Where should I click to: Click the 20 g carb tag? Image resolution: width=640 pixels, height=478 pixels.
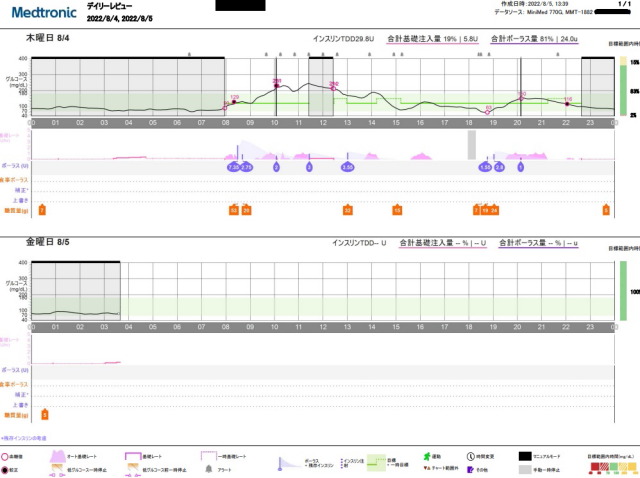246,210
